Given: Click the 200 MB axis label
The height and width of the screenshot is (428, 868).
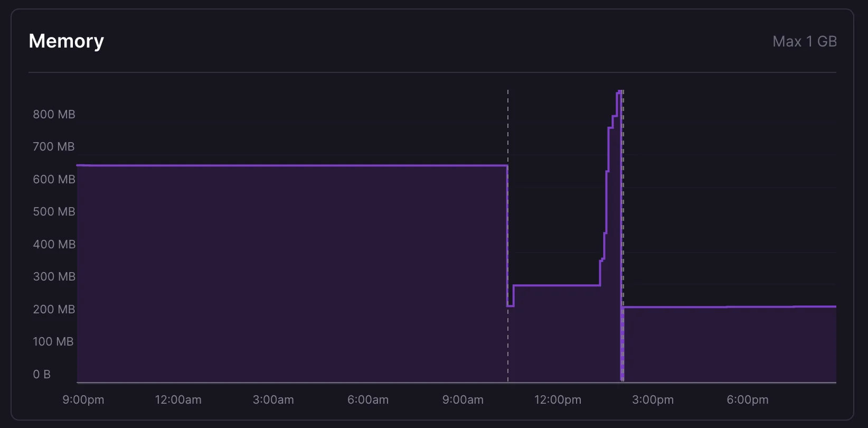Looking at the screenshot, I should (x=54, y=309).
